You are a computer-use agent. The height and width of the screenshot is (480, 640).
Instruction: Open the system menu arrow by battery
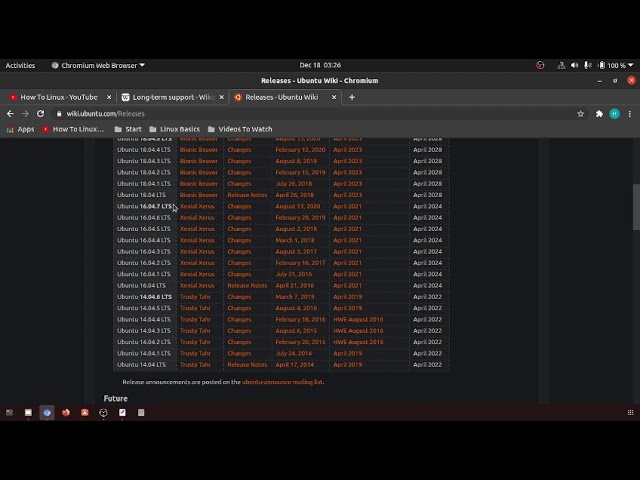point(631,65)
